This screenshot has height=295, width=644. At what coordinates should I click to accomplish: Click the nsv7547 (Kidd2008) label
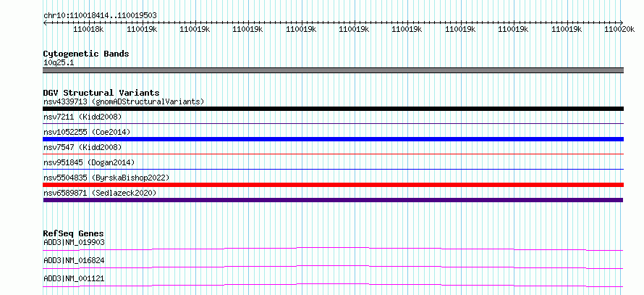click(82, 147)
